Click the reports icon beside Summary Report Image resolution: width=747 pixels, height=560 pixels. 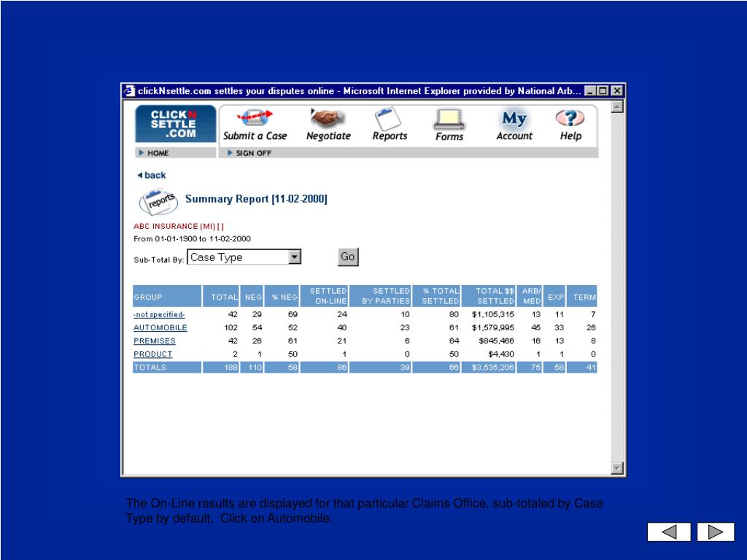(x=158, y=203)
